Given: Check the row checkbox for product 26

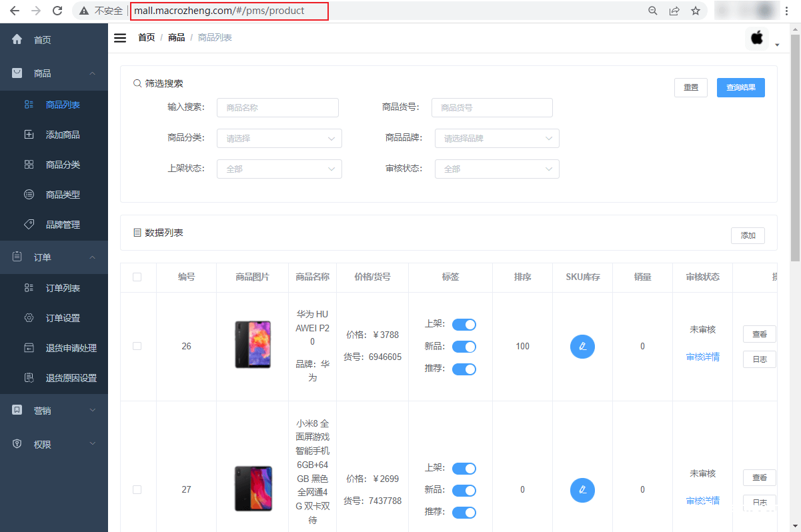Looking at the screenshot, I should pyautogui.click(x=137, y=346).
